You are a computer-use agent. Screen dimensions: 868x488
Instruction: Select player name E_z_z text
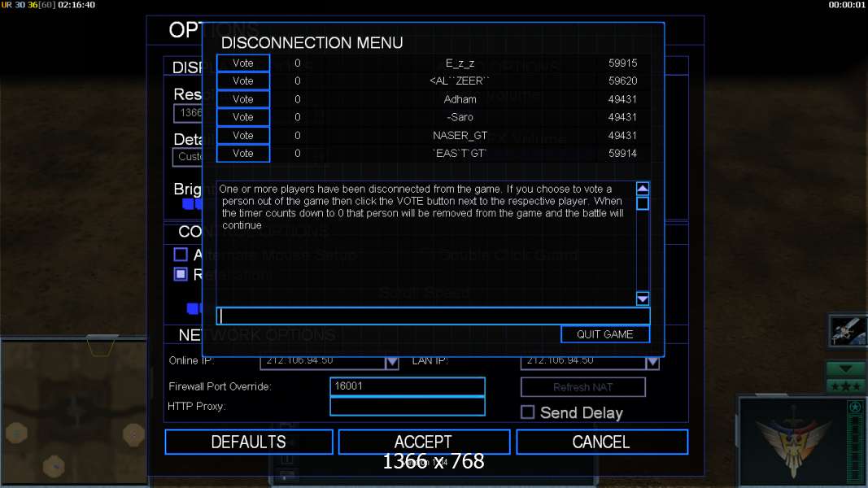pos(460,63)
